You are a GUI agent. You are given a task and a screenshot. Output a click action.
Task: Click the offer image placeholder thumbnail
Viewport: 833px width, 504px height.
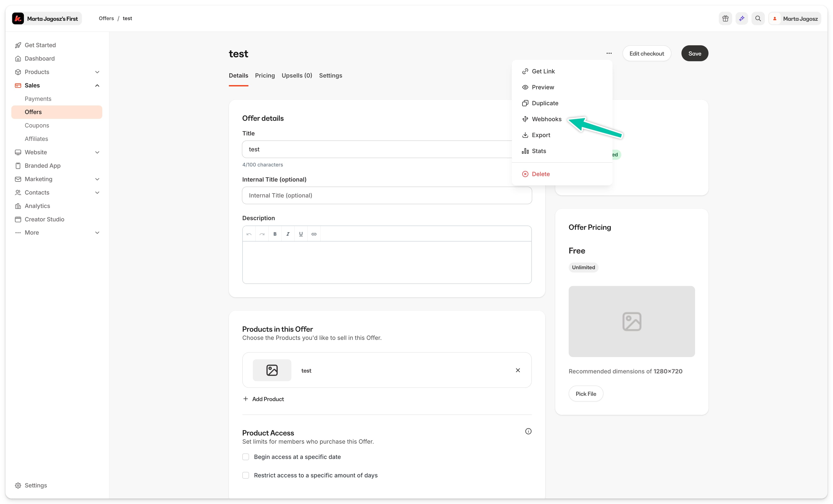coord(632,321)
